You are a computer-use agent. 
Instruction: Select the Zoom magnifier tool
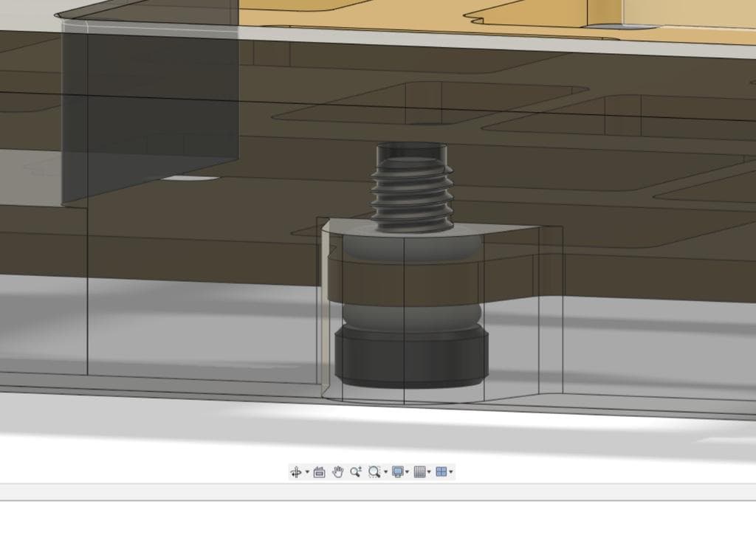click(x=356, y=472)
